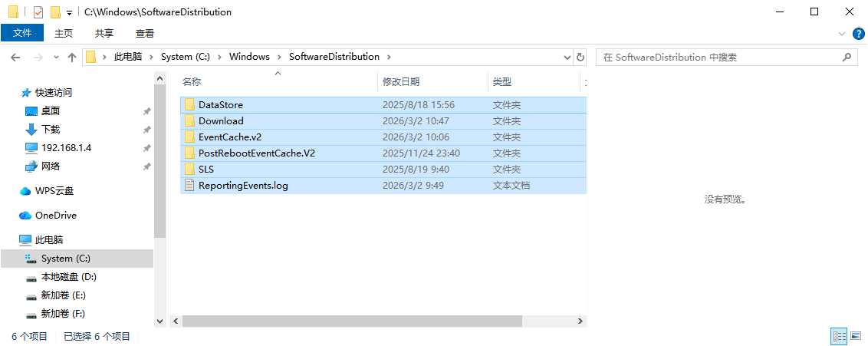Click 此电脑 in the address bar

click(128, 57)
